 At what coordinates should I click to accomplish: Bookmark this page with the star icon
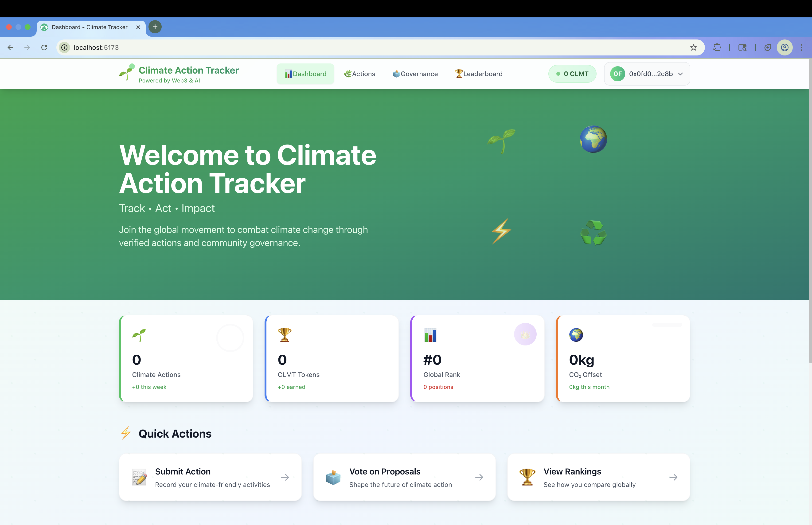click(693, 47)
